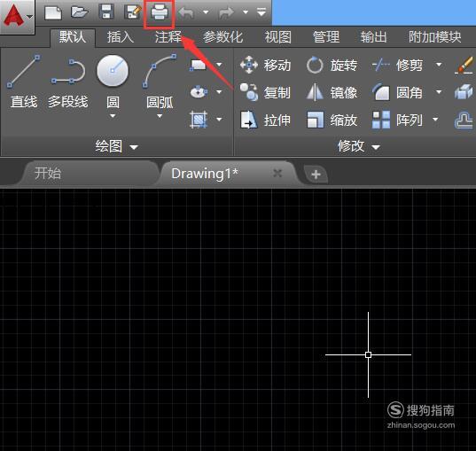Add a new drawing tab with plus

(x=316, y=175)
